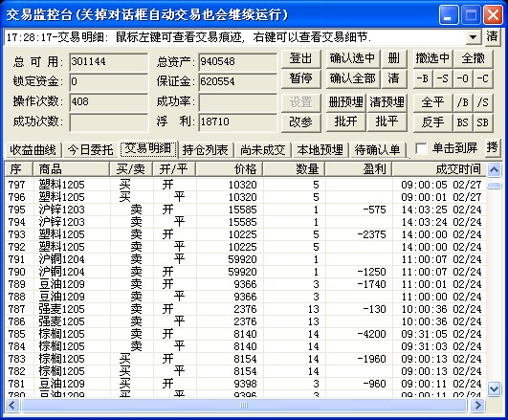508x420 pixels.
Task: Open the 持仓列表 tab
Action: click(x=206, y=150)
